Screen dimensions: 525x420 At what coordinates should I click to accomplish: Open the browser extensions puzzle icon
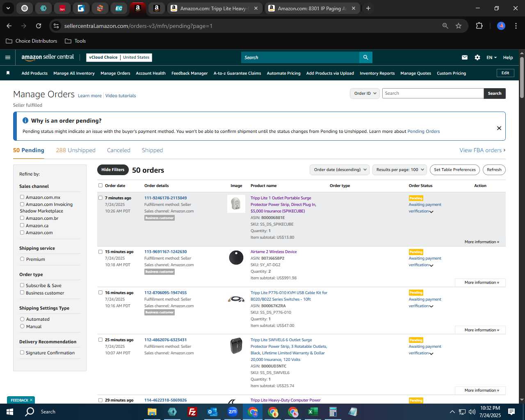pyautogui.click(x=479, y=26)
